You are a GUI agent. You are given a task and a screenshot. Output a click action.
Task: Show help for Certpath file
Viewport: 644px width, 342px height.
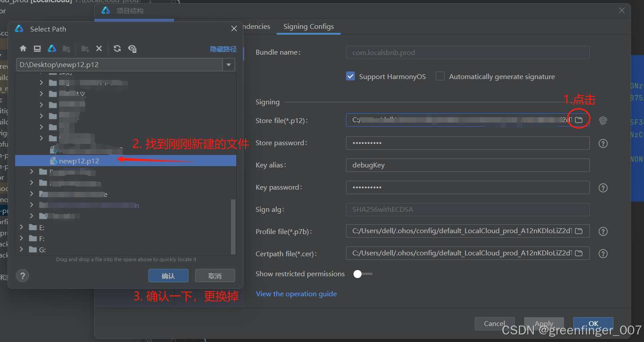[603, 254]
